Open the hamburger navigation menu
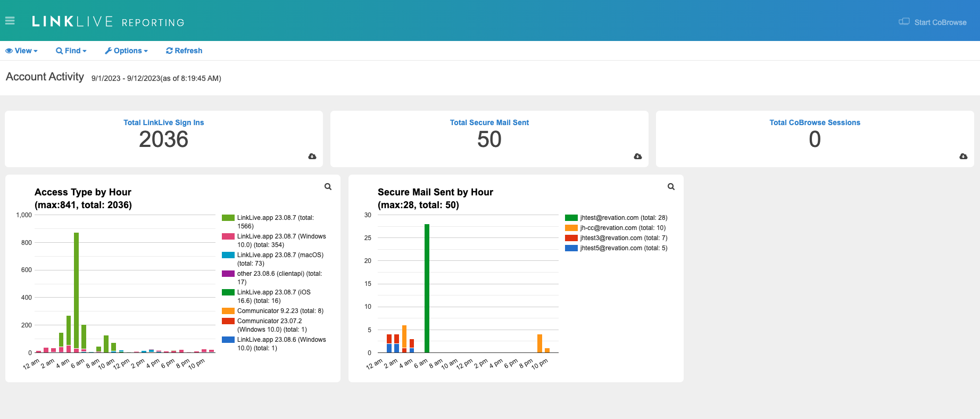980x419 pixels. pyautogui.click(x=10, y=21)
